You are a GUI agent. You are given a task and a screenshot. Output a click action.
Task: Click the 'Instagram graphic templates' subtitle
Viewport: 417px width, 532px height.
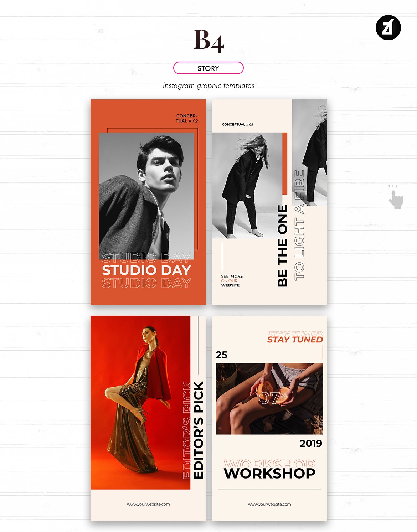pyautogui.click(x=208, y=86)
